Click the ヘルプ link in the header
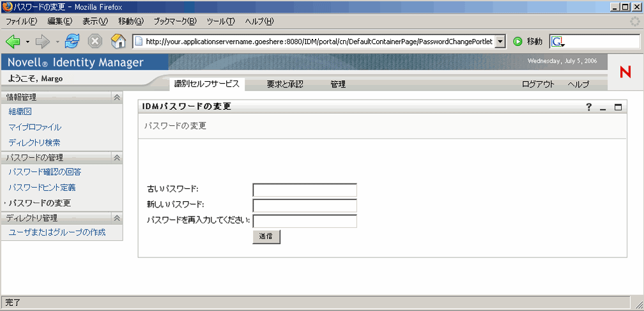Viewport: 644px width, 311px height. pyautogui.click(x=578, y=84)
